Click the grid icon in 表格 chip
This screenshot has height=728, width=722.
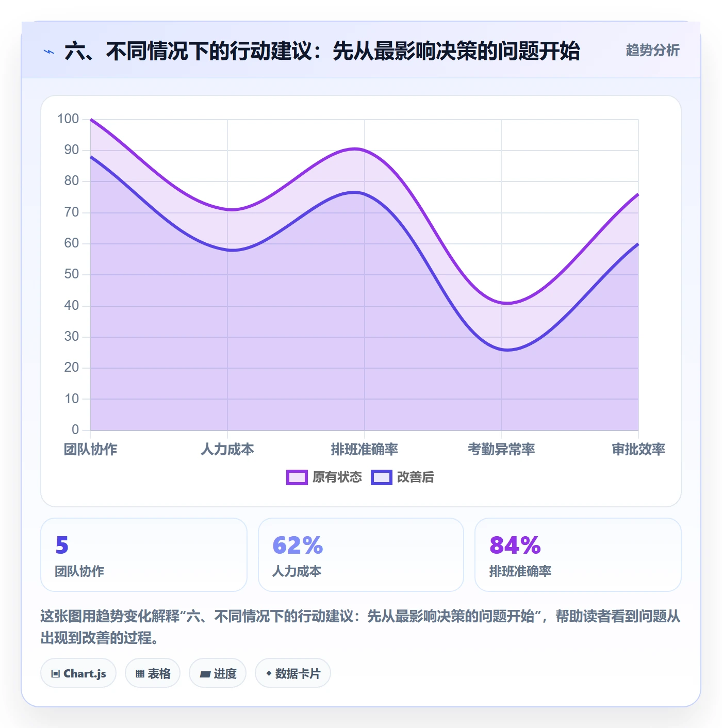[x=140, y=673]
